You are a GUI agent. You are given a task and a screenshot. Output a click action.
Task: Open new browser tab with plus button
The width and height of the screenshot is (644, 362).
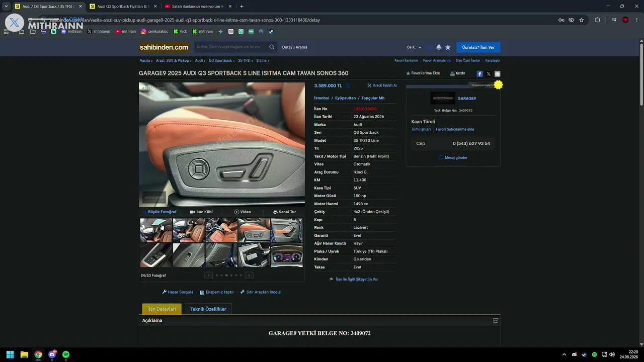242,7
